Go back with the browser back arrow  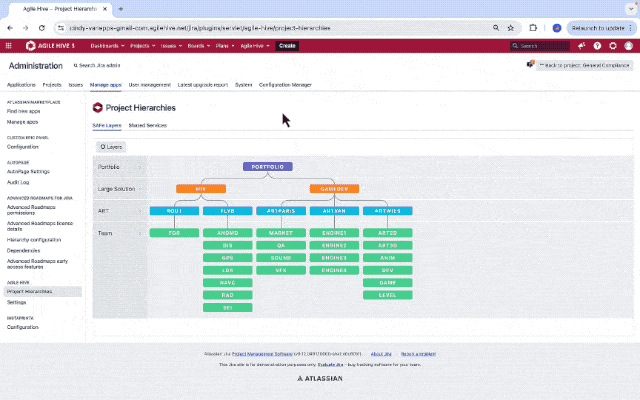tap(10, 28)
